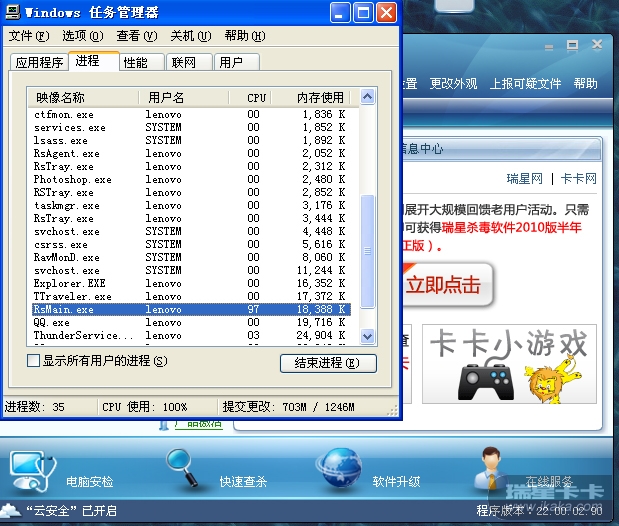Open the 选项(O) menu
The height and width of the screenshot is (526, 619).
83,36
